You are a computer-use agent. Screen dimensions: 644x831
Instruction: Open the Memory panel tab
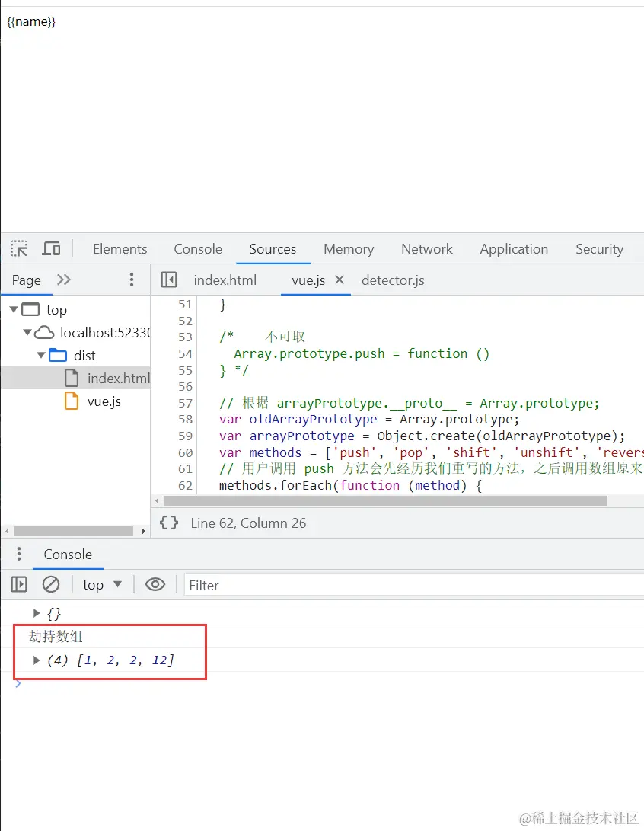click(x=349, y=248)
